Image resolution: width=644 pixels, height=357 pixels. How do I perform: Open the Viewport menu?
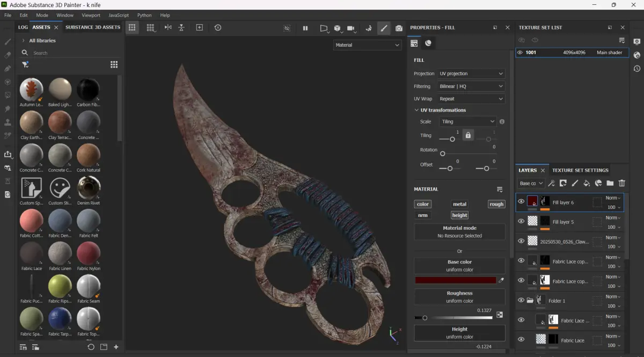[x=91, y=15]
